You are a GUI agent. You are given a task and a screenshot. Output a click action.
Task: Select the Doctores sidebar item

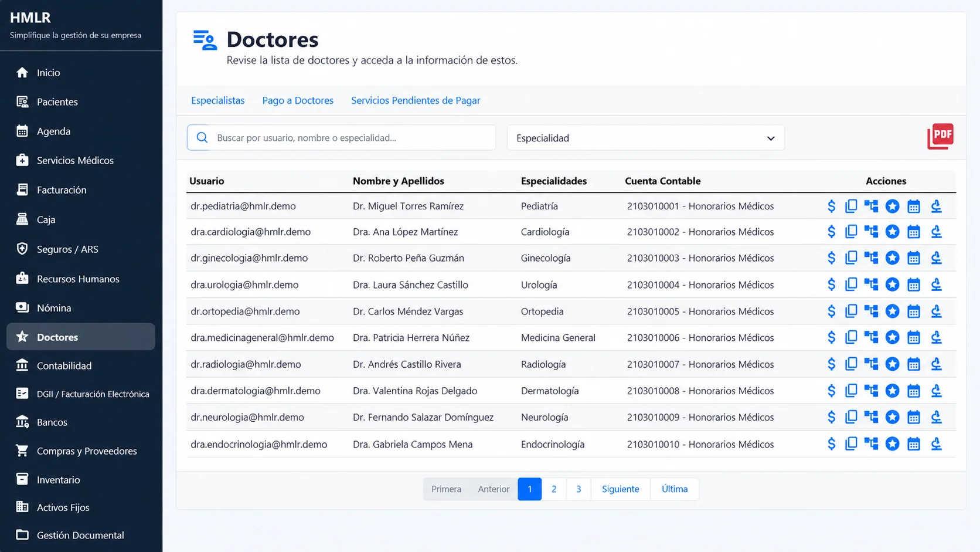[x=81, y=337]
